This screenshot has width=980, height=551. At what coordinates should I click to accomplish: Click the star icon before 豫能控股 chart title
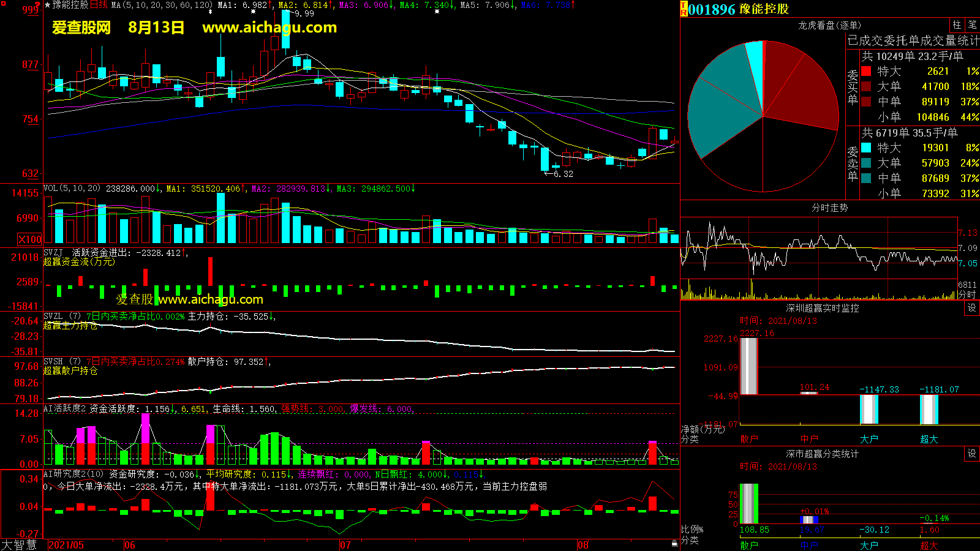[x=48, y=5]
